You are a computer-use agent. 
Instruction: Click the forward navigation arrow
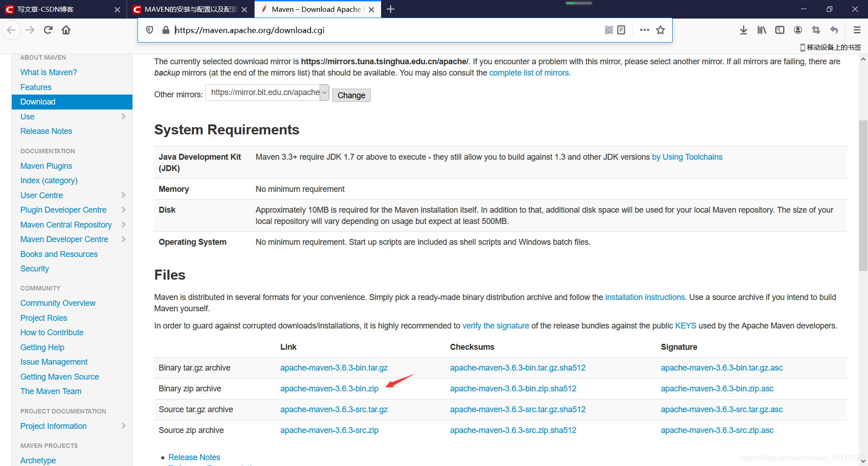pyautogui.click(x=30, y=30)
